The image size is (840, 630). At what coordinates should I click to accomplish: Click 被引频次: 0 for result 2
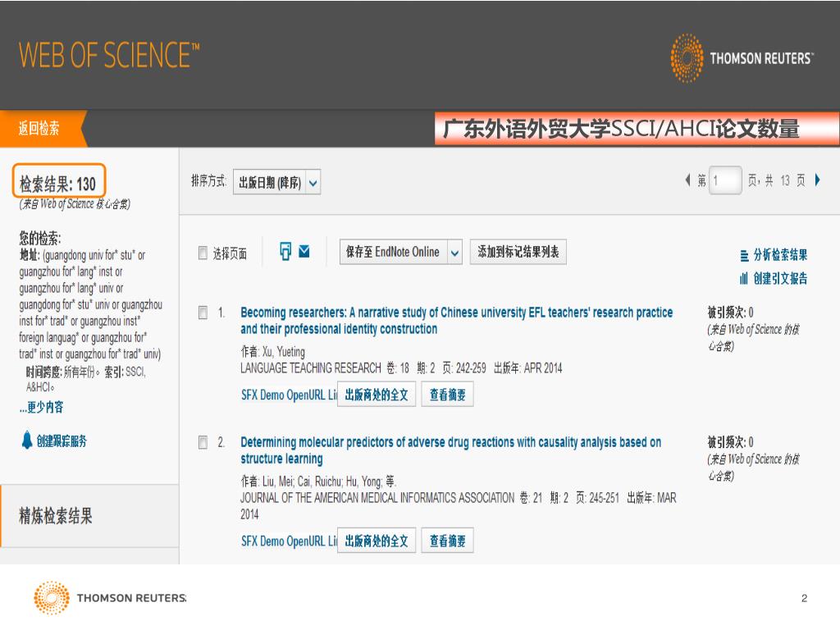(730, 442)
